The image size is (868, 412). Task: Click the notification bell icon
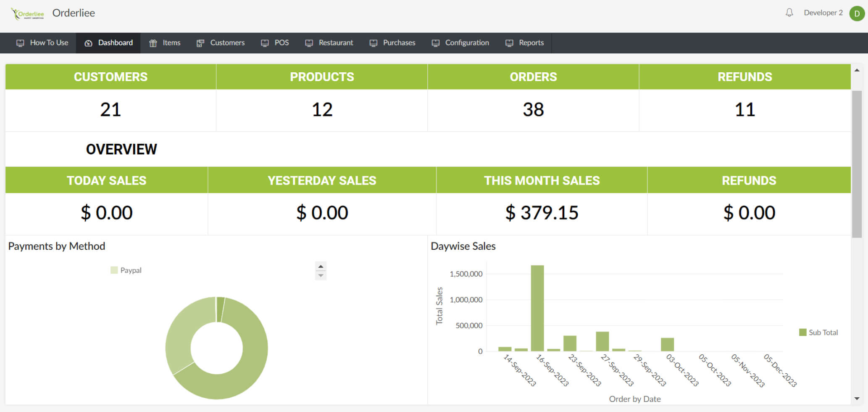point(789,13)
